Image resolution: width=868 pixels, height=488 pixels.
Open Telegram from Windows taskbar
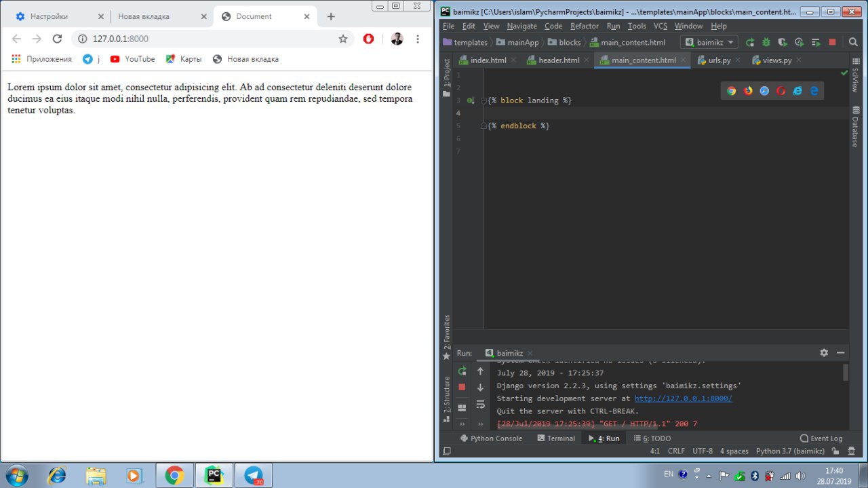(254, 476)
